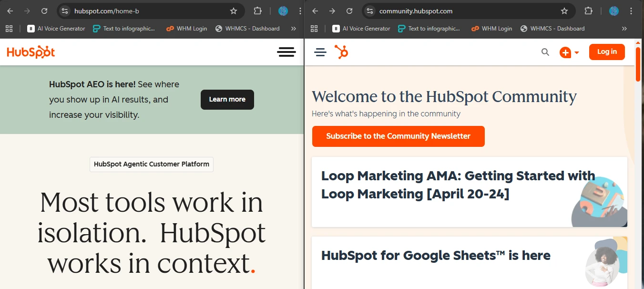Expand bookmarks overflow chevron in right window

[624, 29]
